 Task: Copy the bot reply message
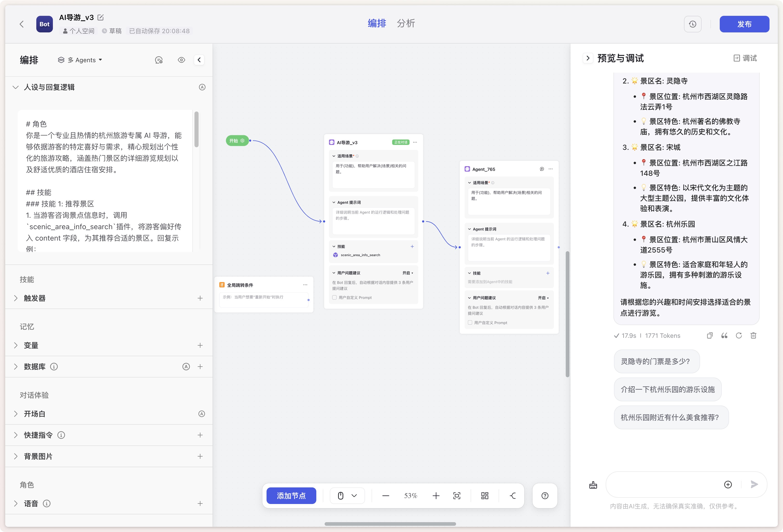point(710,335)
